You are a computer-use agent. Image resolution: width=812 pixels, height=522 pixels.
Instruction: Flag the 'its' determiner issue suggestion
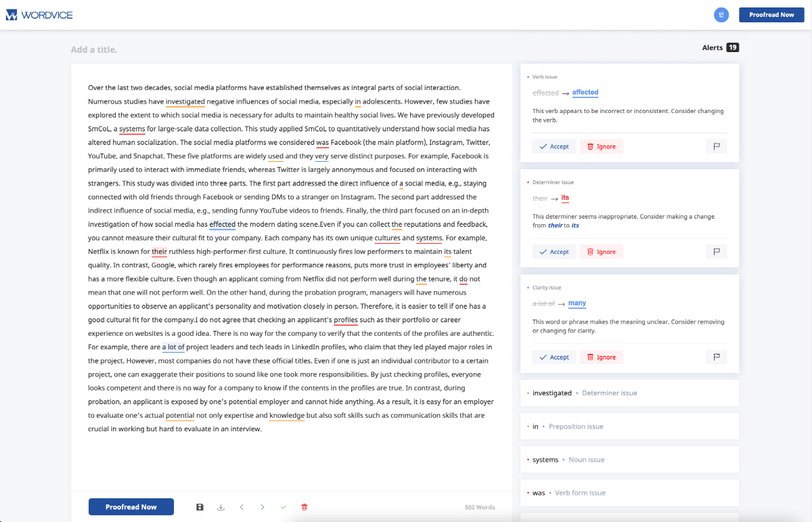pos(716,252)
